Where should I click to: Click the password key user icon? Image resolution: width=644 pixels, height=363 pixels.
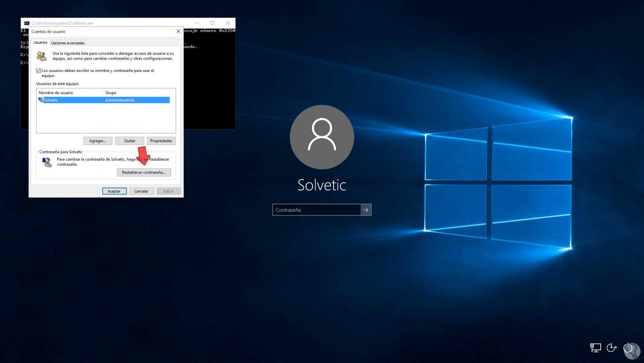click(x=47, y=162)
